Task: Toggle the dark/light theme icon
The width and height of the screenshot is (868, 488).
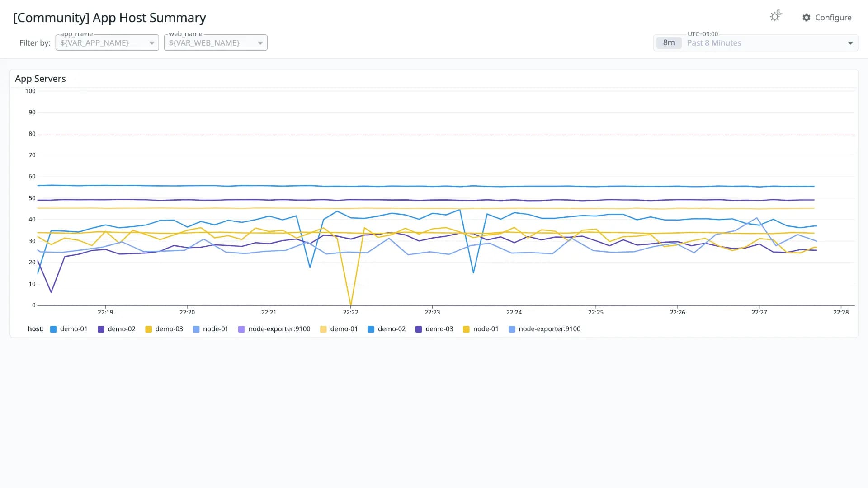Action: [775, 16]
